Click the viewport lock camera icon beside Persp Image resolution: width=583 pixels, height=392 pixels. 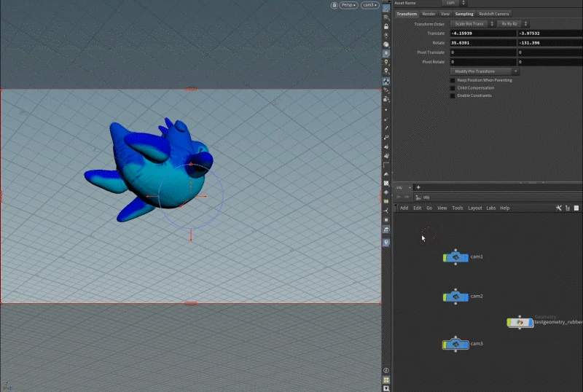[x=334, y=5]
